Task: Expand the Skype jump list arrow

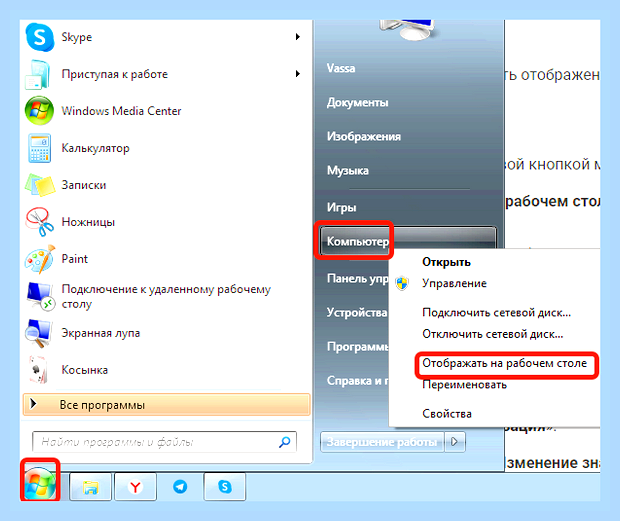Action: pos(298,37)
